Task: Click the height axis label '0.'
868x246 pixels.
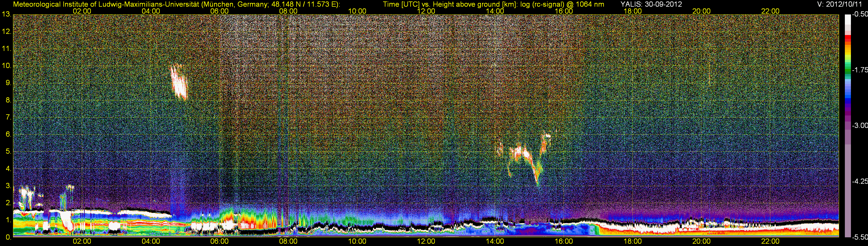Action: (8, 237)
